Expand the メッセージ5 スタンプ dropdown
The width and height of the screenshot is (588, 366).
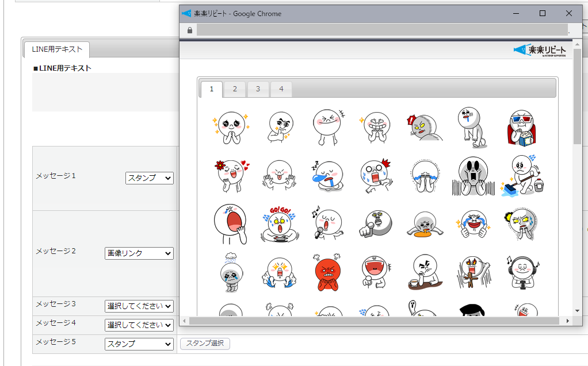(139, 344)
